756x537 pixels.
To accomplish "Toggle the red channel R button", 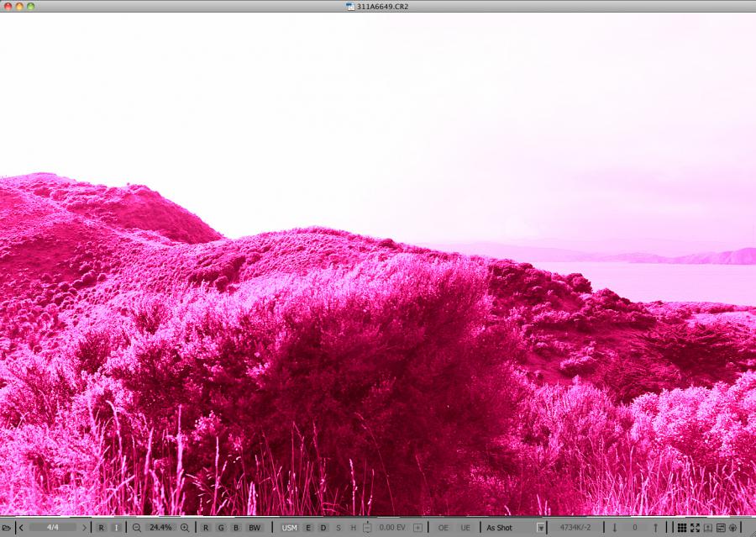I will tap(206, 528).
